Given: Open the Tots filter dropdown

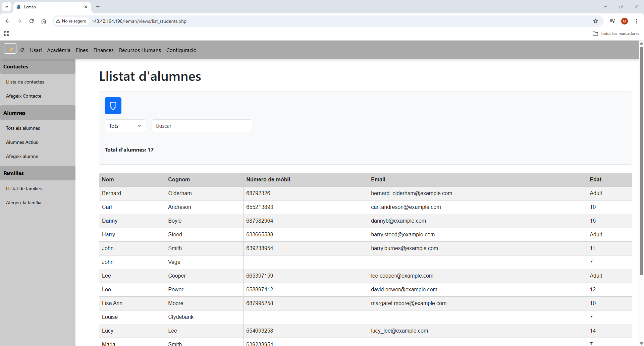Looking at the screenshot, I should click(125, 126).
